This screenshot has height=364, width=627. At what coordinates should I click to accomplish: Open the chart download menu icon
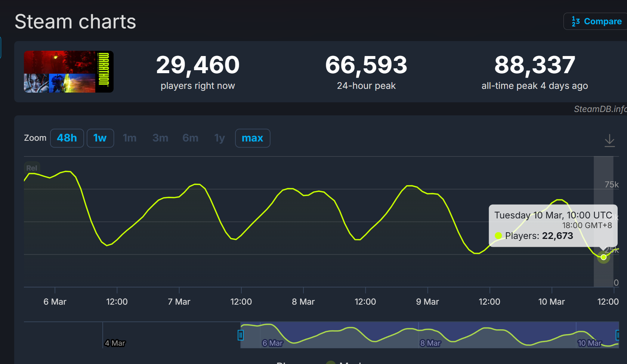609,140
